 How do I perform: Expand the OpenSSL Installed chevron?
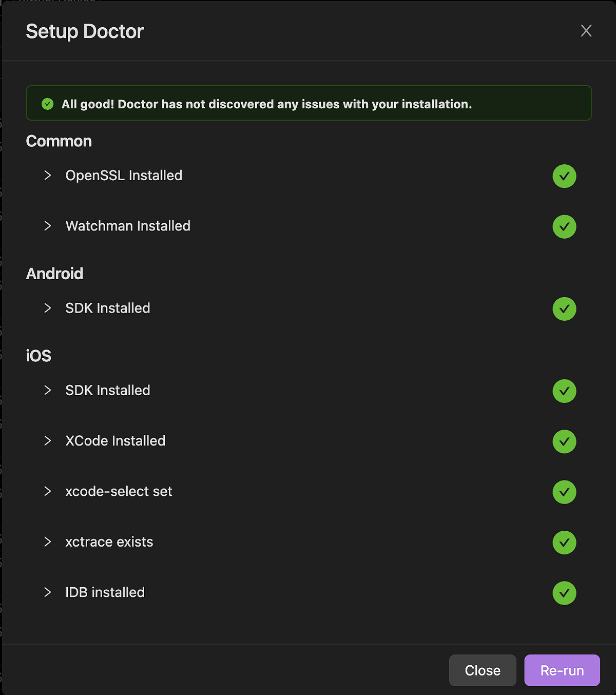48,176
